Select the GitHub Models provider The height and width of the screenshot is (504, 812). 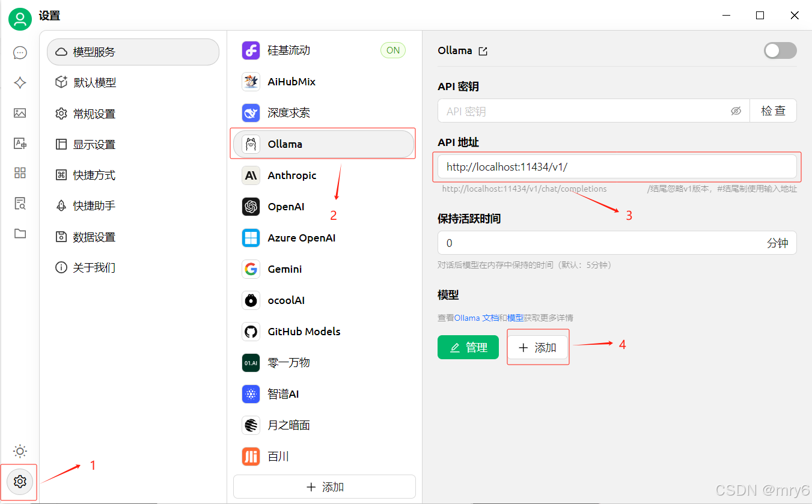point(324,332)
